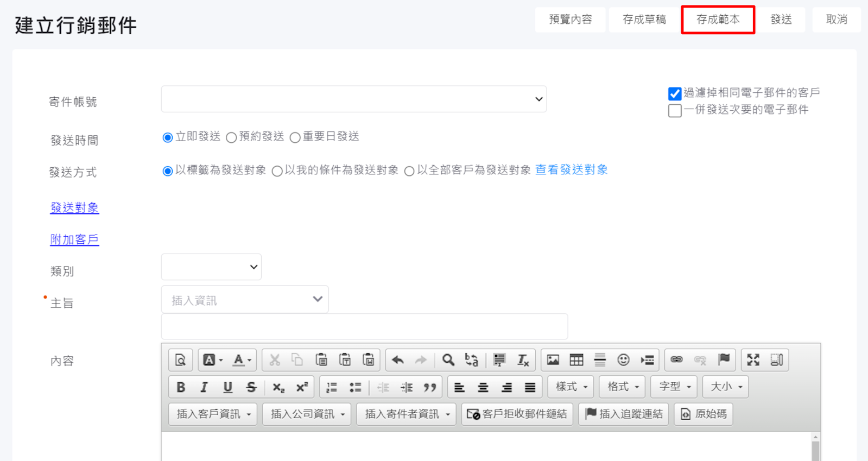Viewport: 868px width, 461px height.
Task: Insert an image into the content
Action: point(553,360)
